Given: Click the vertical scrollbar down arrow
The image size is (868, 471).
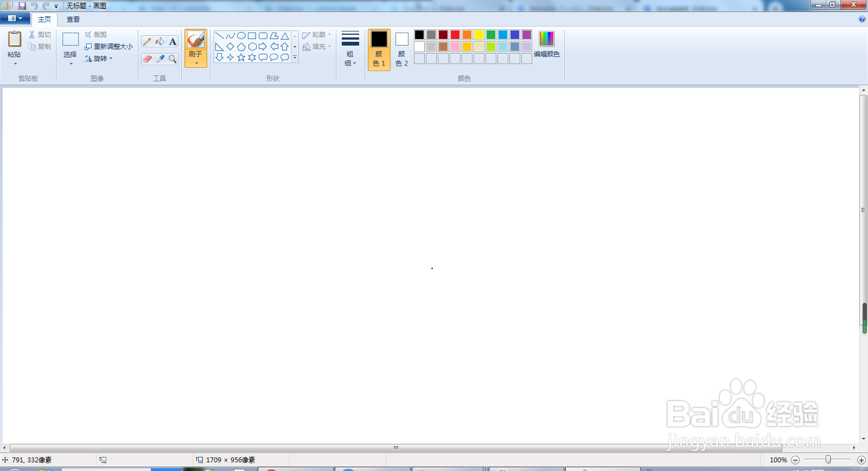Looking at the screenshot, I should coord(864,439).
